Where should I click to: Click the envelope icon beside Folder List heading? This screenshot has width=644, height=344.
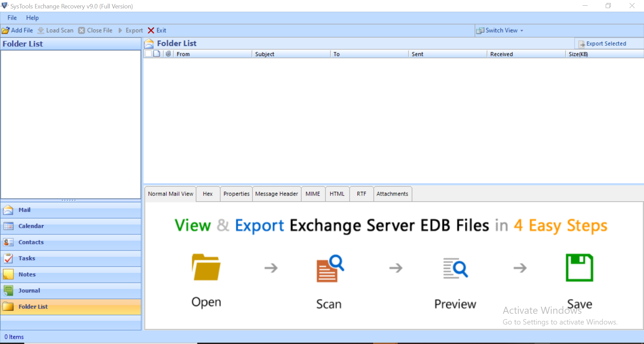tap(149, 44)
